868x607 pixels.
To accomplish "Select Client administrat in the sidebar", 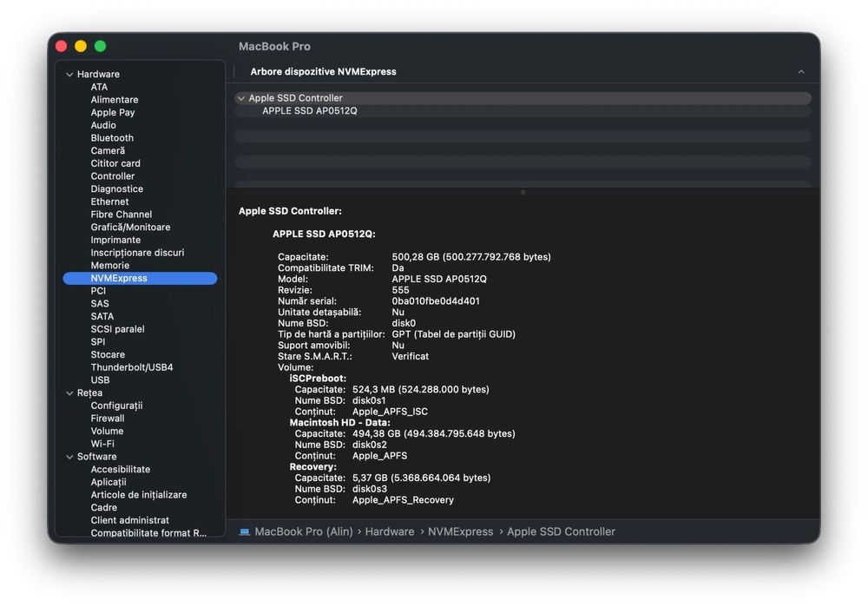I will [x=130, y=520].
